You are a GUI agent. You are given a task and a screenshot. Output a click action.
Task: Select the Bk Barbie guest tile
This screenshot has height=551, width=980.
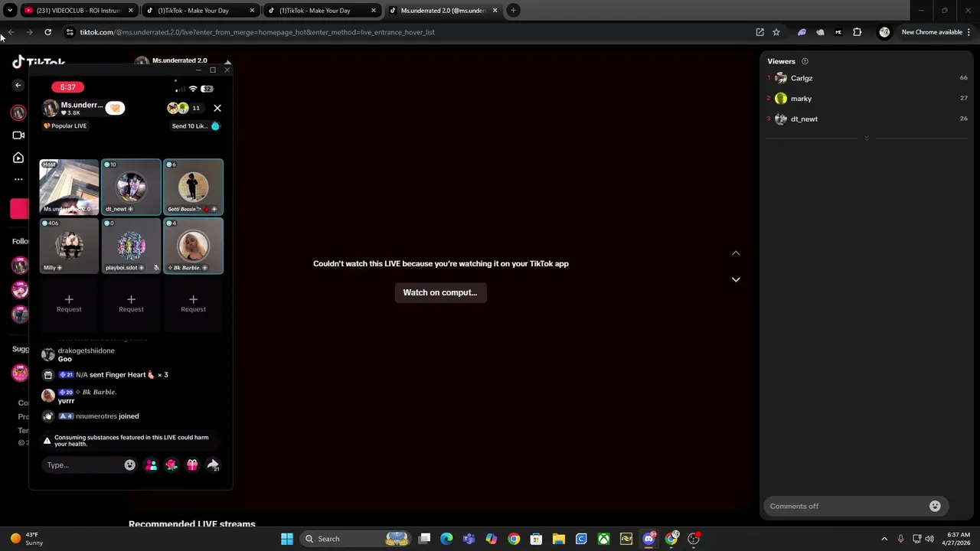pos(193,246)
